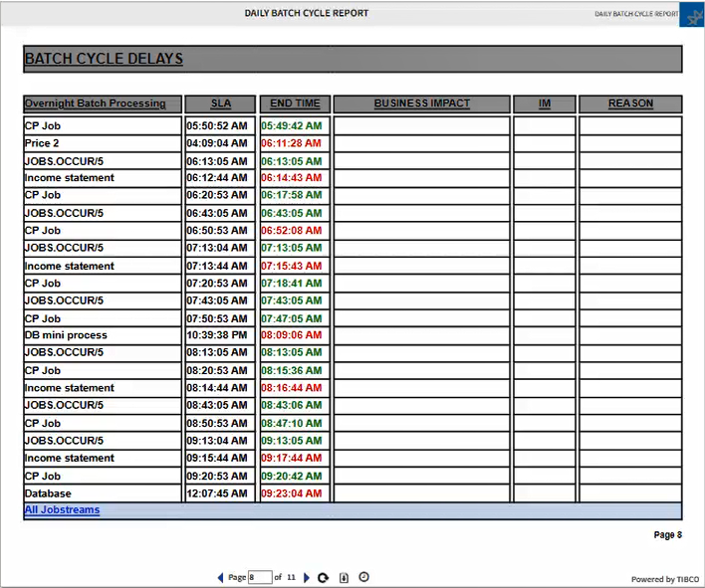
Task: Click the 09:15:44 AM SLA value
Action: click(217, 458)
